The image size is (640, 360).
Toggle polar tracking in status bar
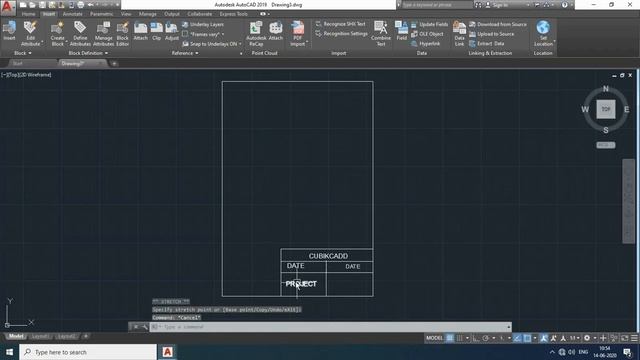(485, 338)
